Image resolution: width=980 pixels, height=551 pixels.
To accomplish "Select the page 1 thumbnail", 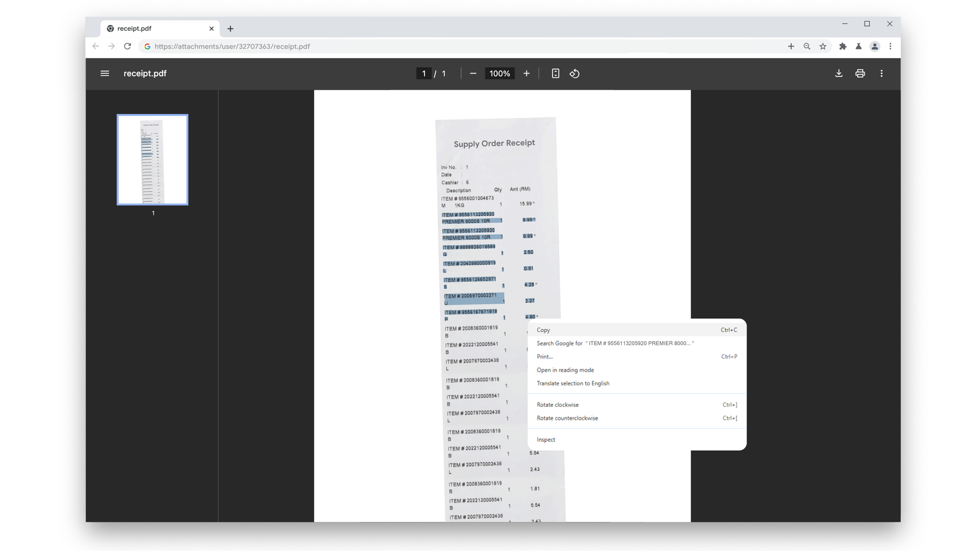I will click(152, 159).
